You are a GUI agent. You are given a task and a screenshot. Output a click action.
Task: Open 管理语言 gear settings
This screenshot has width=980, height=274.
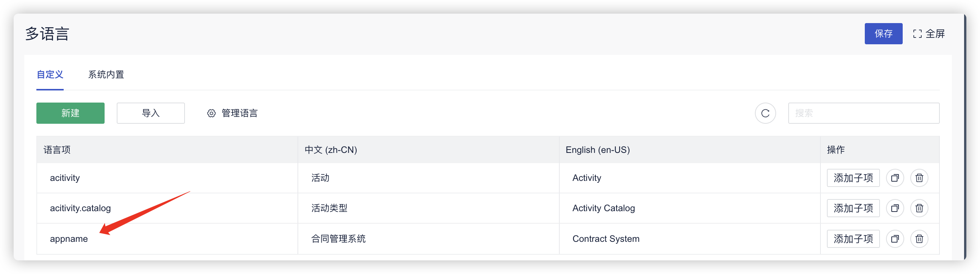232,113
